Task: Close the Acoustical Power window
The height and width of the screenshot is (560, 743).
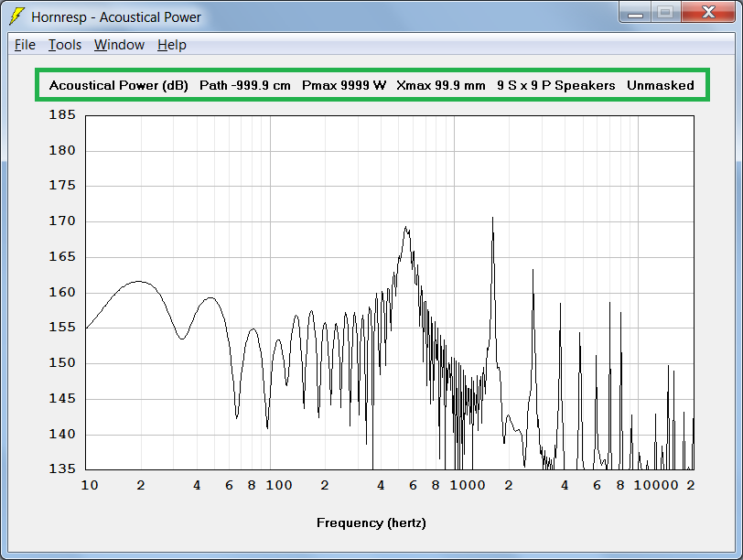Action: pos(708,12)
